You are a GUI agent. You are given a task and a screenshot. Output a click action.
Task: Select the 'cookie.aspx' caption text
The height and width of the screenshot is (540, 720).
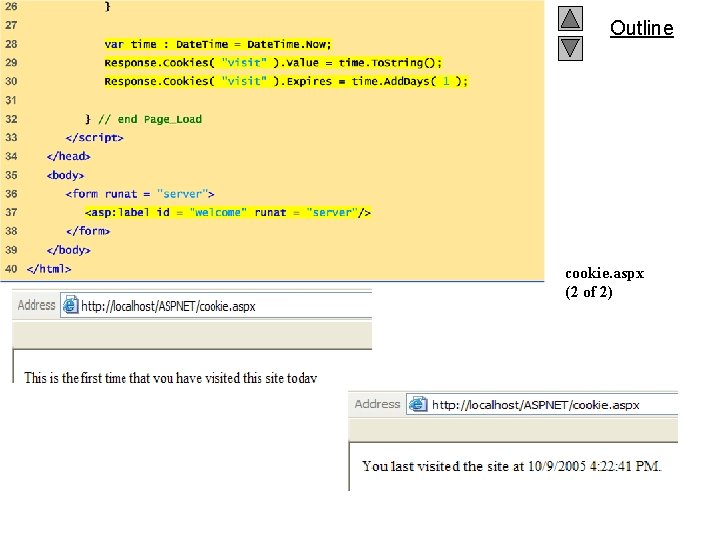pos(604,273)
